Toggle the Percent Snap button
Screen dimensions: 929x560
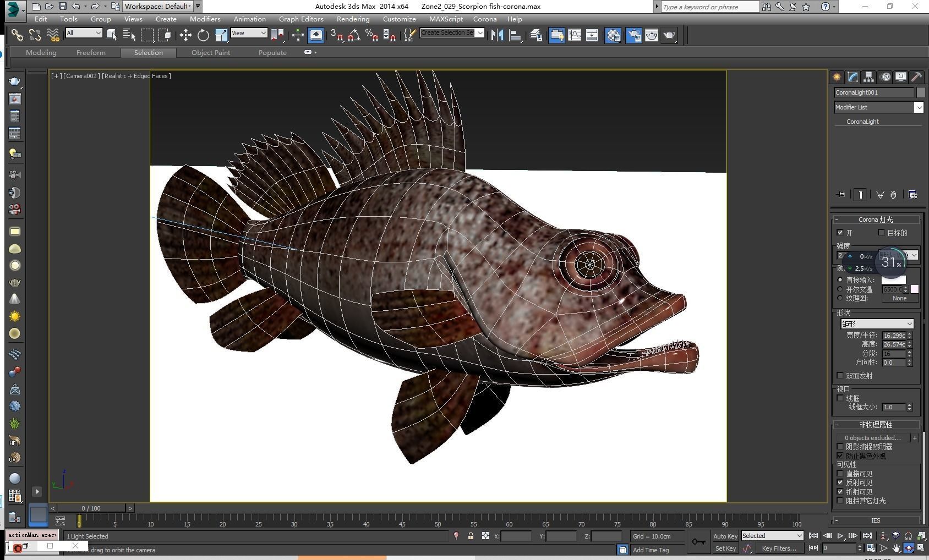372,35
